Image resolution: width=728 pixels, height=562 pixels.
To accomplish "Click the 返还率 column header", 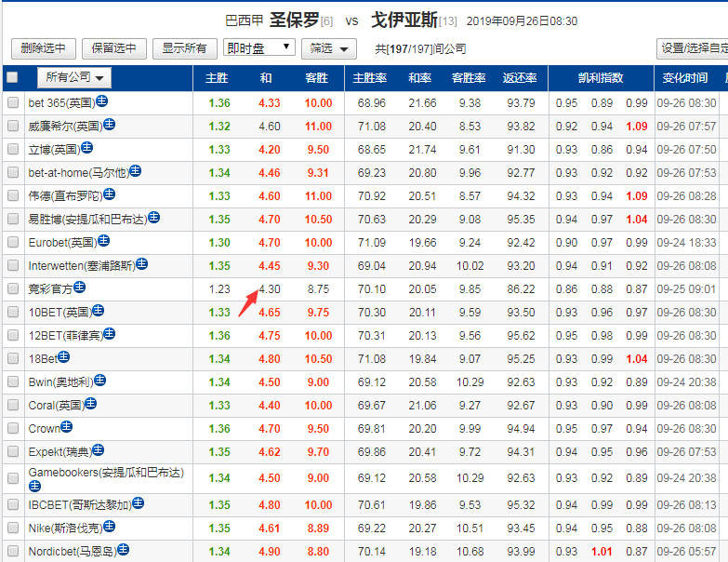I will [x=520, y=77].
